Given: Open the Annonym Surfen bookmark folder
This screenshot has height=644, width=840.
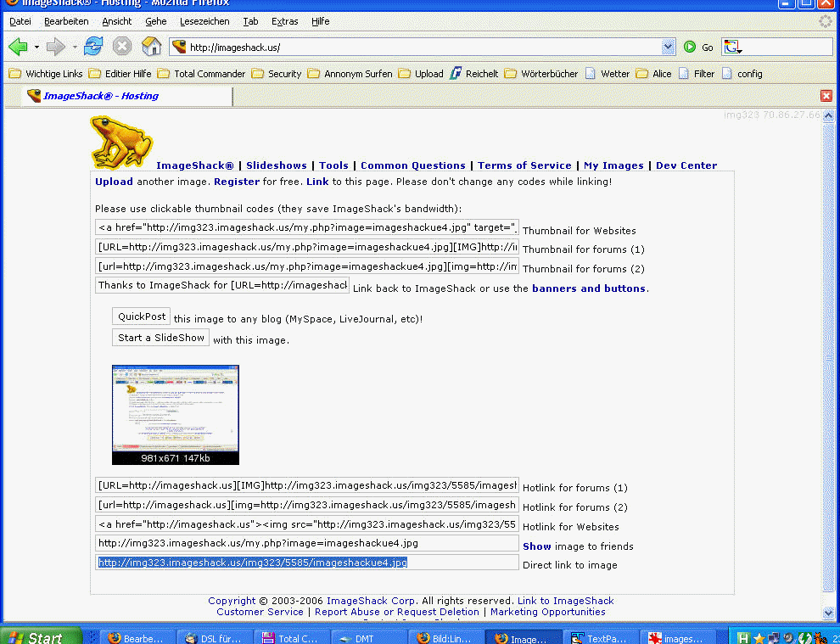Looking at the screenshot, I should 350,74.
